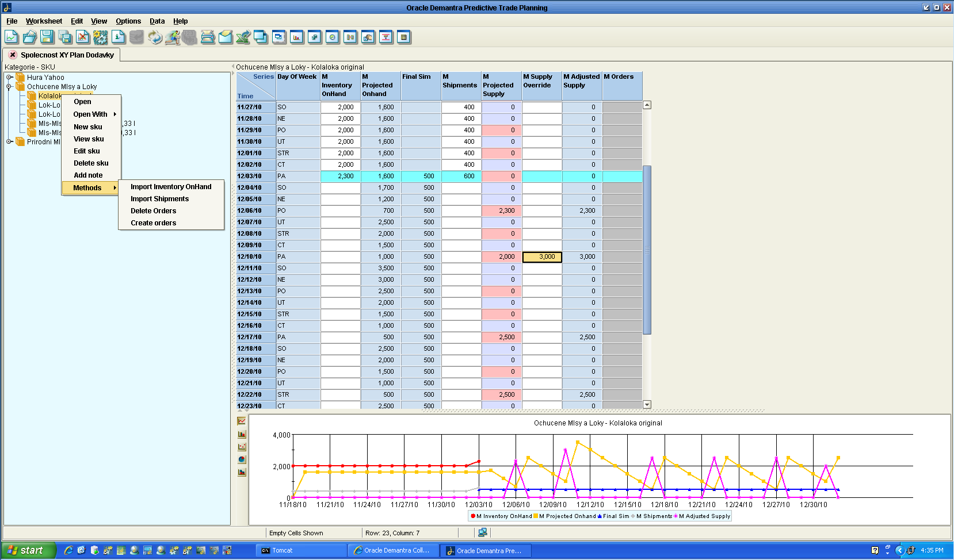Open the Edit menu
The height and width of the screenshot is (560, 954).
click(x=77, y=21)
